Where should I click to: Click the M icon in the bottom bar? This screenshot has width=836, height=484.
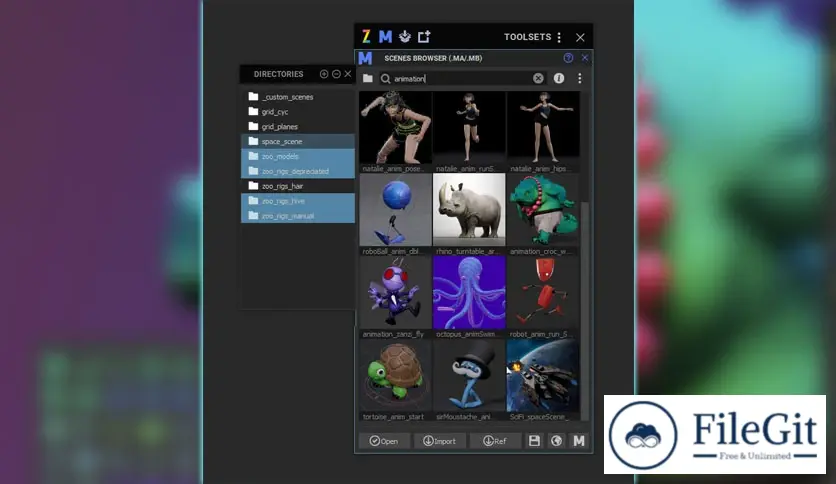click(579, 441)
